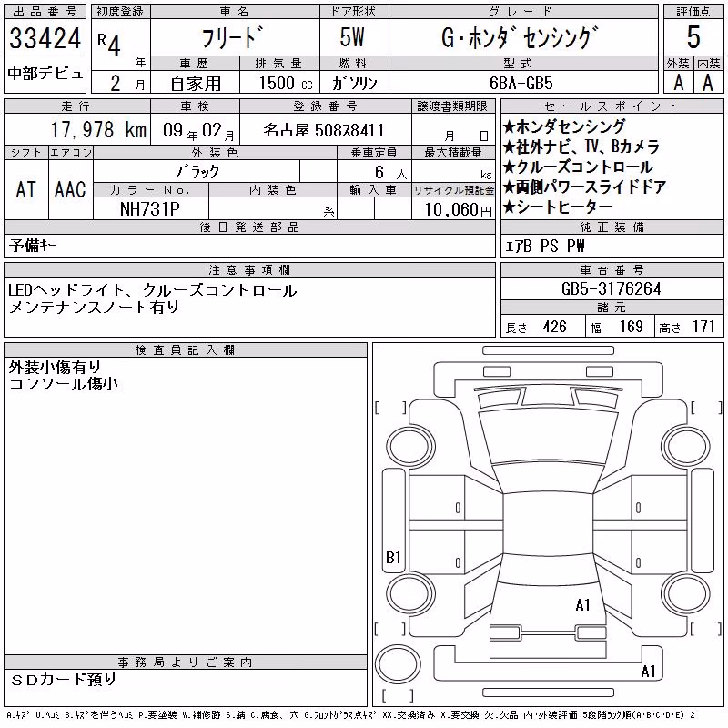This screenshot has height=728, width=728.
Task: Click sales point ★両側パワースライドドア
Action: (x=584, y=187)
